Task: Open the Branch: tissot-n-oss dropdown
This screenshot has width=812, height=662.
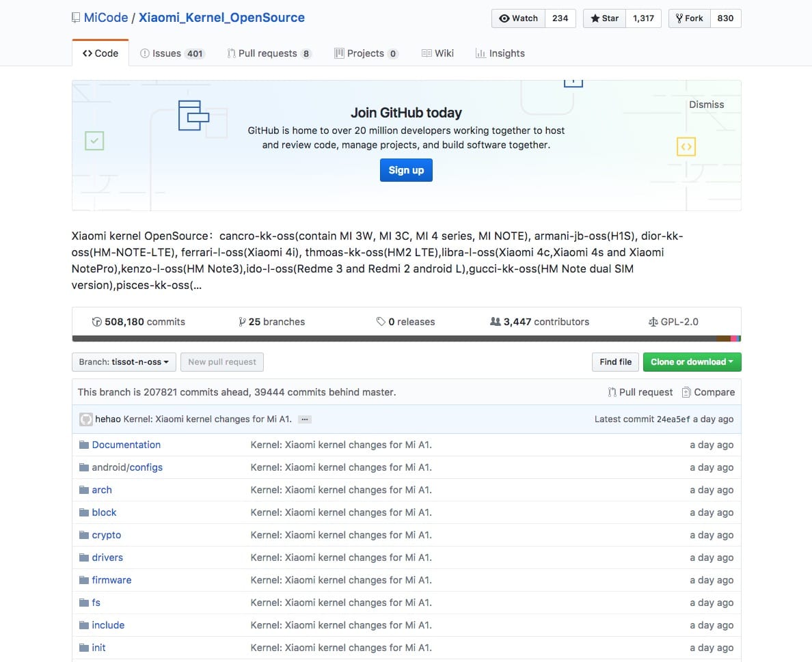Action: pyautogui.click(x=124, y=362)
